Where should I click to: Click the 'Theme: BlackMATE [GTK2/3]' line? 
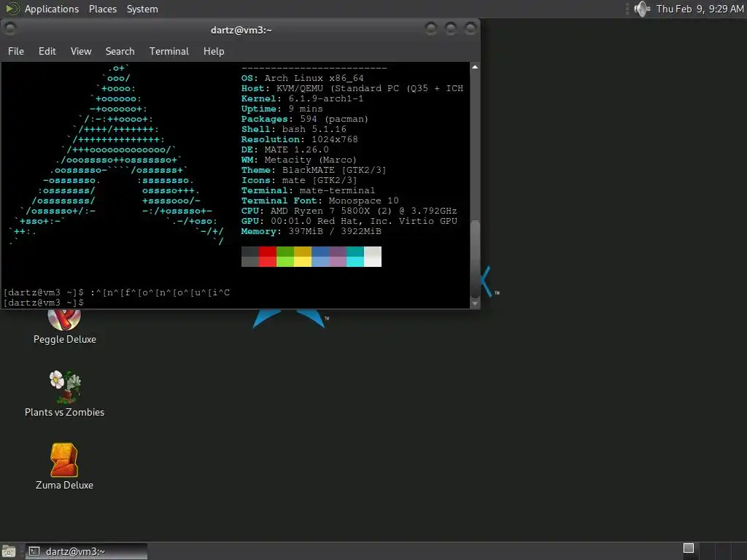[314, 170]
